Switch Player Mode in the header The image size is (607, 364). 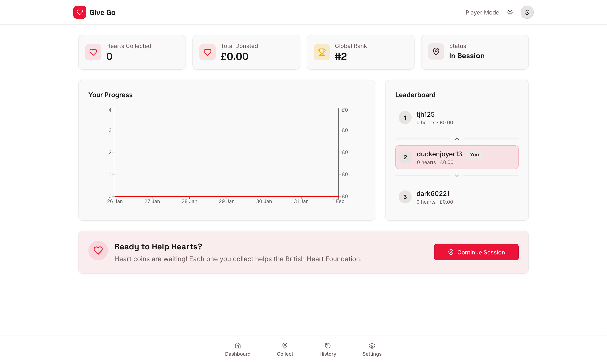click(x=482, y=12)
